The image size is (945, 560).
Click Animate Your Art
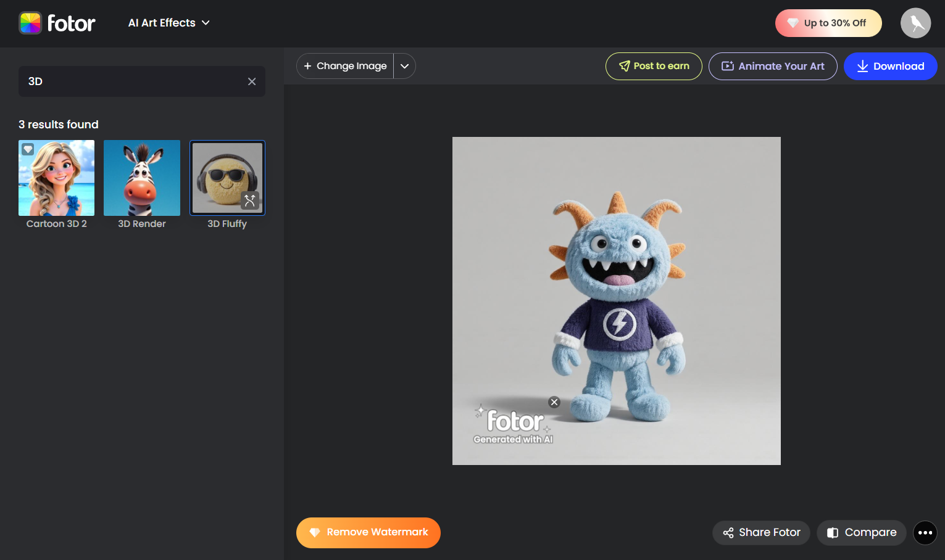pyautogui.click(x=773, y=66)
